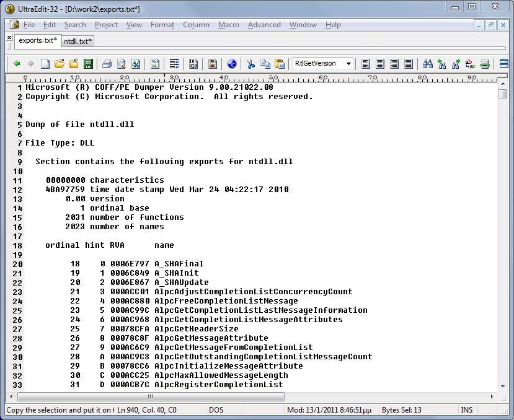Click the horizontal scrollbar thumb
This screenshot has width=514, height=420.
[x=151, y=396]
